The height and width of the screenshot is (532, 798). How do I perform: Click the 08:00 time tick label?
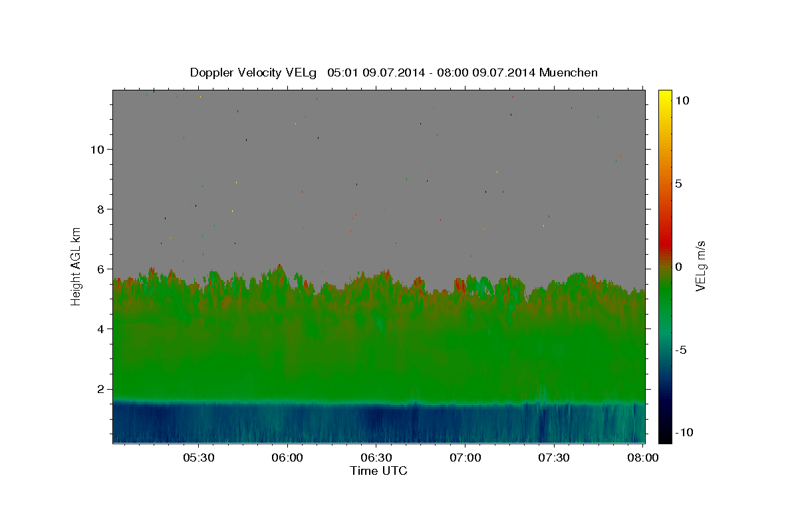pyautogui.click(x=643, y=458)
